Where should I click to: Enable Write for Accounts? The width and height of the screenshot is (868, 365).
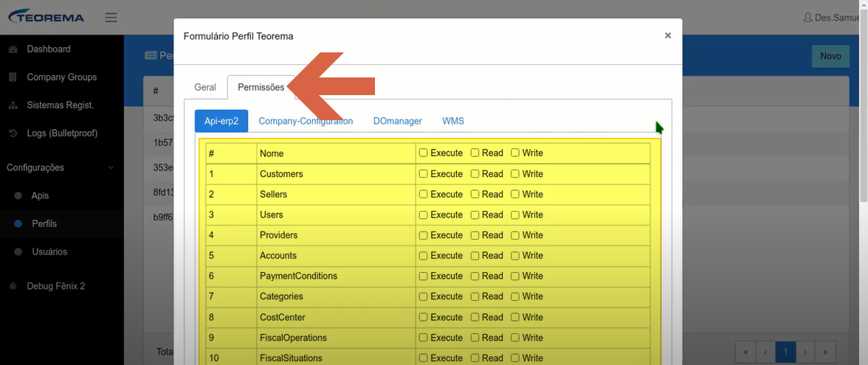tap(515, 255)
